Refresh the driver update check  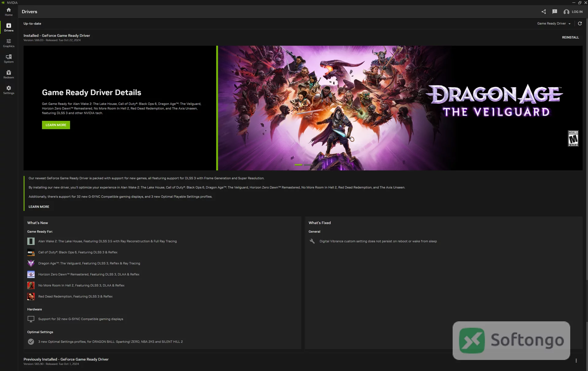point(580,23)
